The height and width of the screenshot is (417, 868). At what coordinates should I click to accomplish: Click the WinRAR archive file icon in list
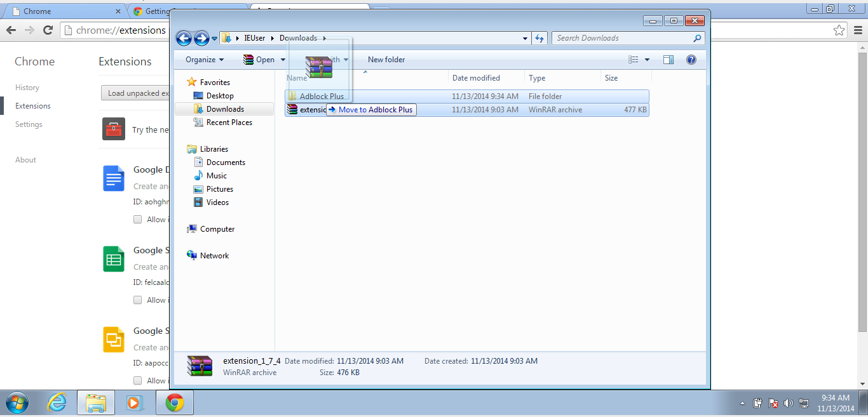[x=292, y=110]
